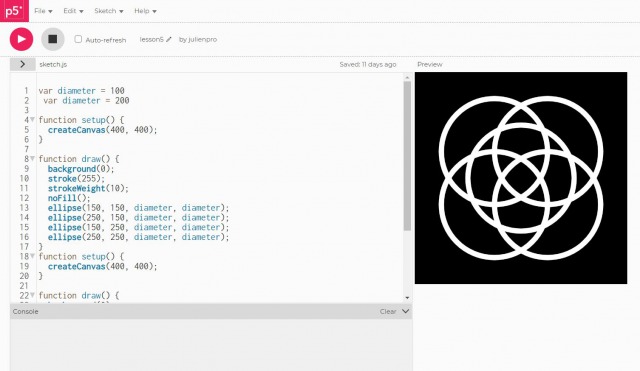This screenshot has height=371, width=640.
Task: Fold the draw function at line 8
Action: pos(32,159)
